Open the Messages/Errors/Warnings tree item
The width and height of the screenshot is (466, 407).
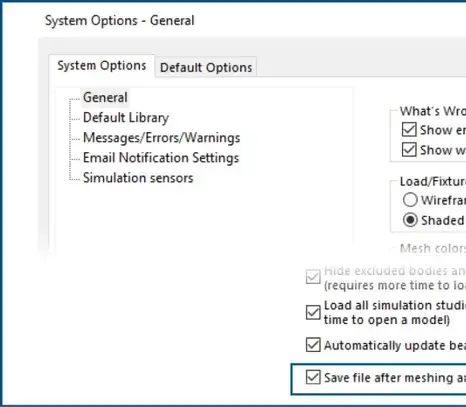pos(161,138)
